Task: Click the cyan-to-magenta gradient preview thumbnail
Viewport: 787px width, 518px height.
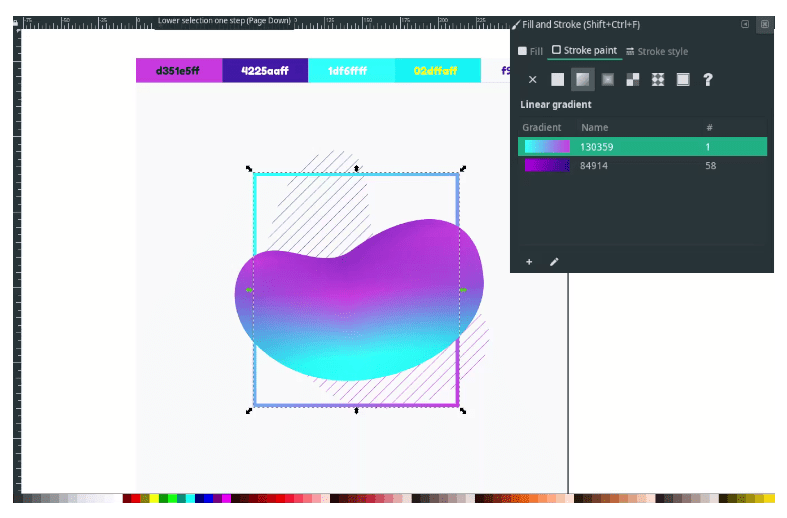Action: (x=547, y=147)
